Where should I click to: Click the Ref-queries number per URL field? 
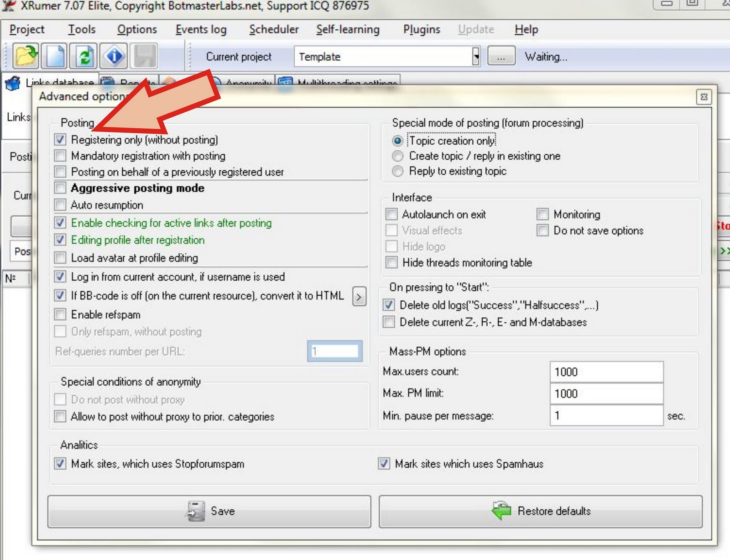[x=335, y=351]
